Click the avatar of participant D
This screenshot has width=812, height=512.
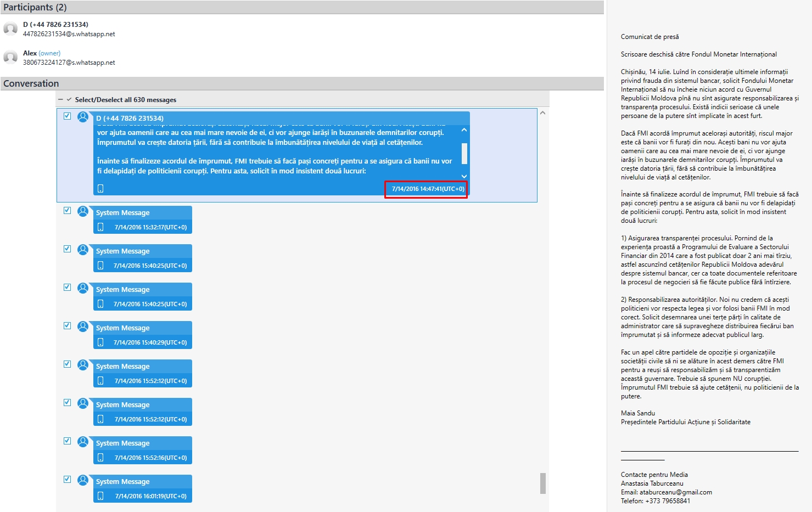click(10, 29)
